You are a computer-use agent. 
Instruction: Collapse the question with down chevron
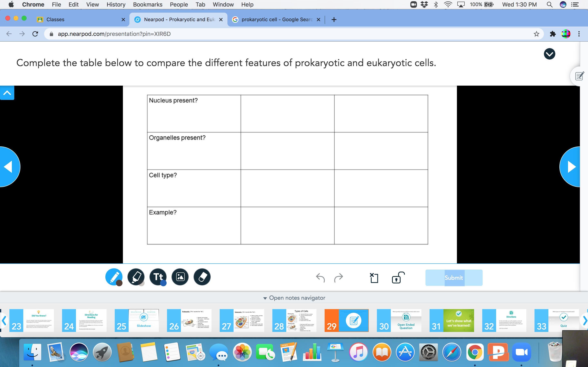coord(549,54)
